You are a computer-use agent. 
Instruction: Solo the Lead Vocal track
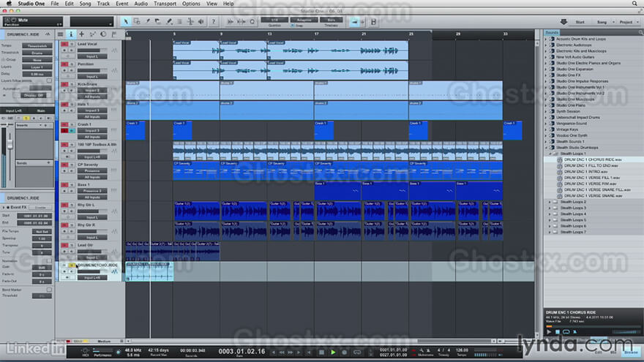72,44
